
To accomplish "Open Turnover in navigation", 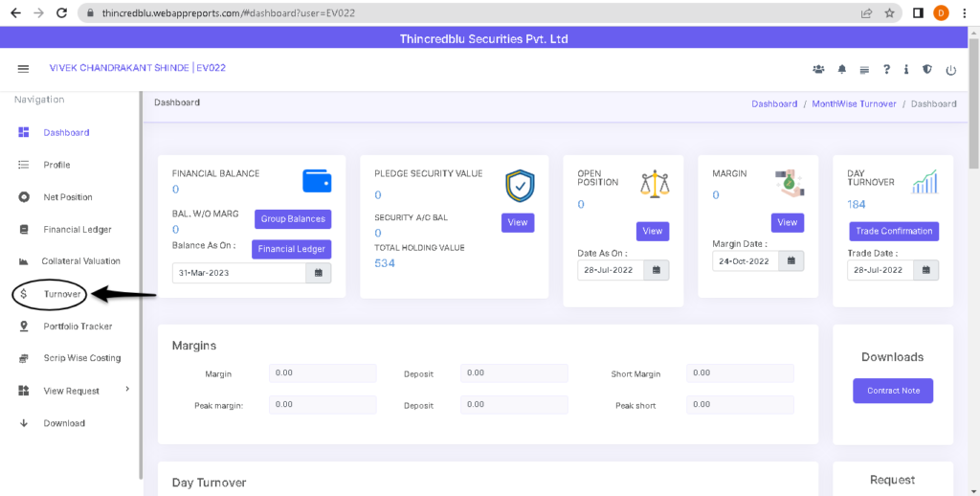I will 62,294.
